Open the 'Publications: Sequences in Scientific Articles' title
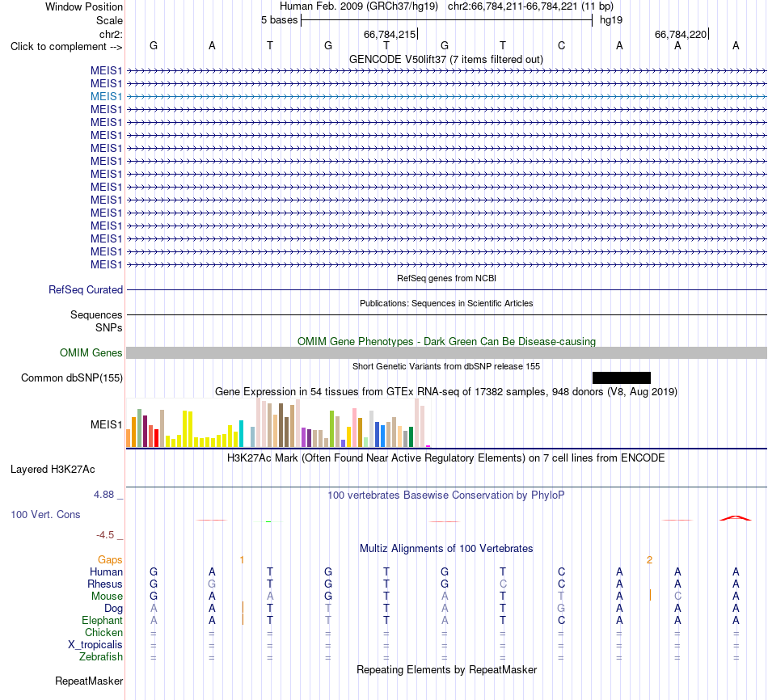768x700 pixels. click(446, 303)
